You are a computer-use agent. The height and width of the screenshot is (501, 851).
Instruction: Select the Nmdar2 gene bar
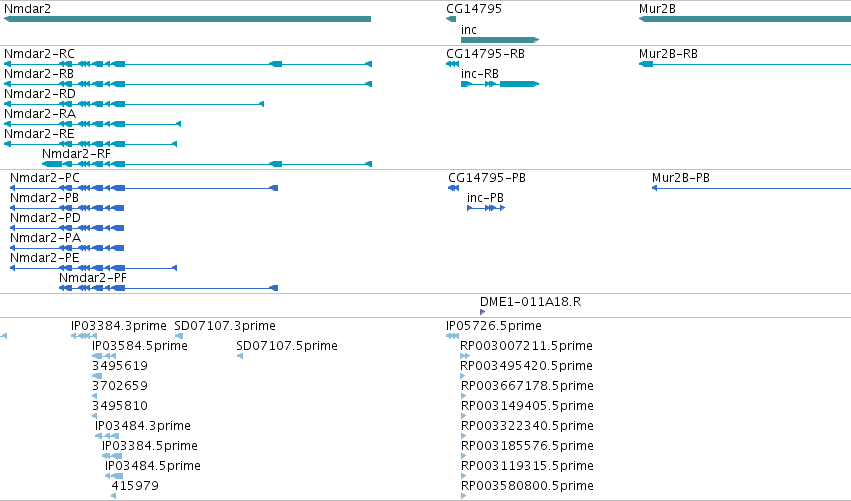point(187,19)
